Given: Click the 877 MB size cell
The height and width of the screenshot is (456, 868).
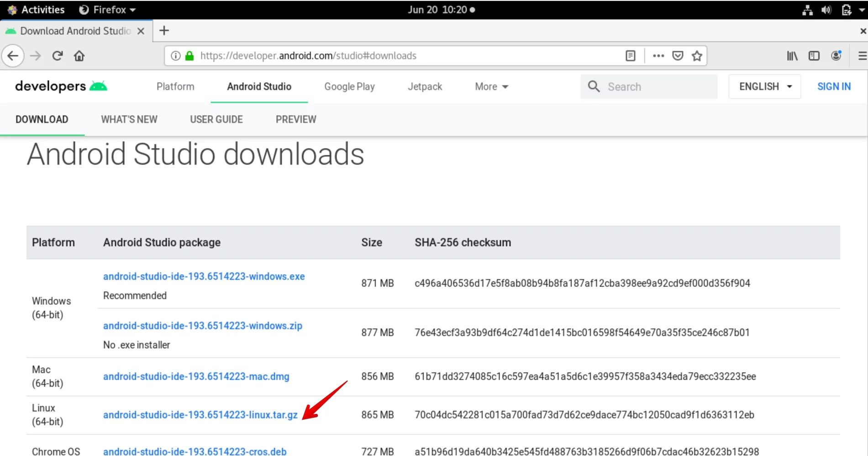Looking at the screenshot, I should tap(377, 333).
